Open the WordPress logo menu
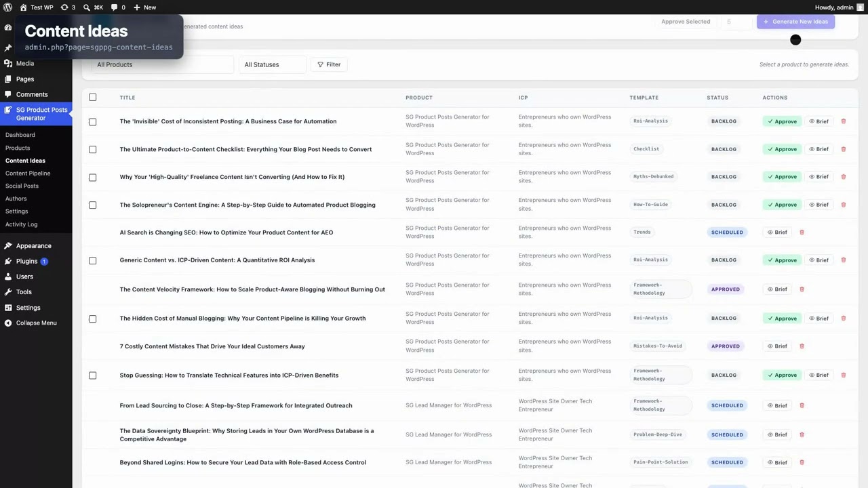The height and width of the screenshot is (488, 868). [x=7, y=7]
